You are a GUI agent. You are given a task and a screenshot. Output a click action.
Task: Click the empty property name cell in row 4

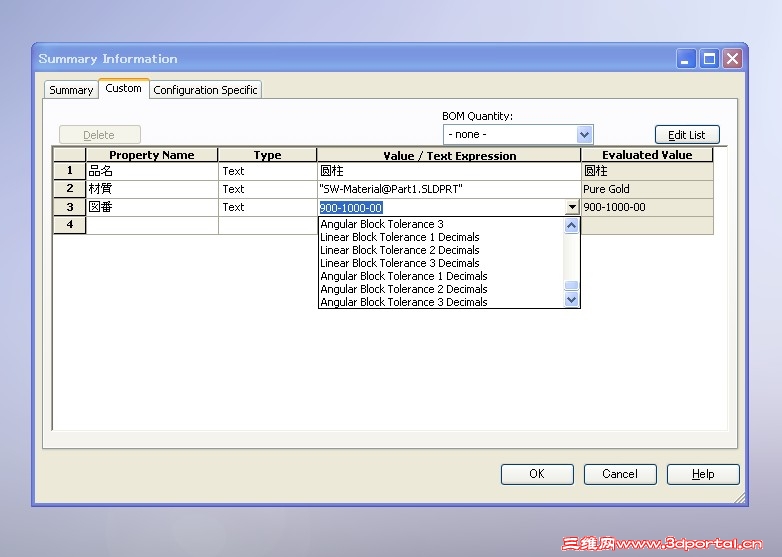152,225
